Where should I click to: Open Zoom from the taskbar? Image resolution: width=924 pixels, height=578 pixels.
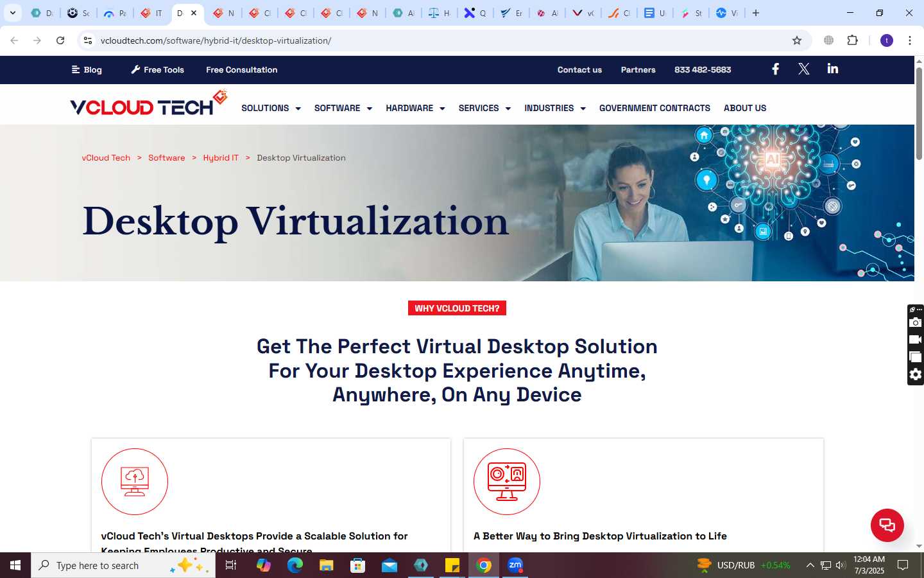(515, 565)
